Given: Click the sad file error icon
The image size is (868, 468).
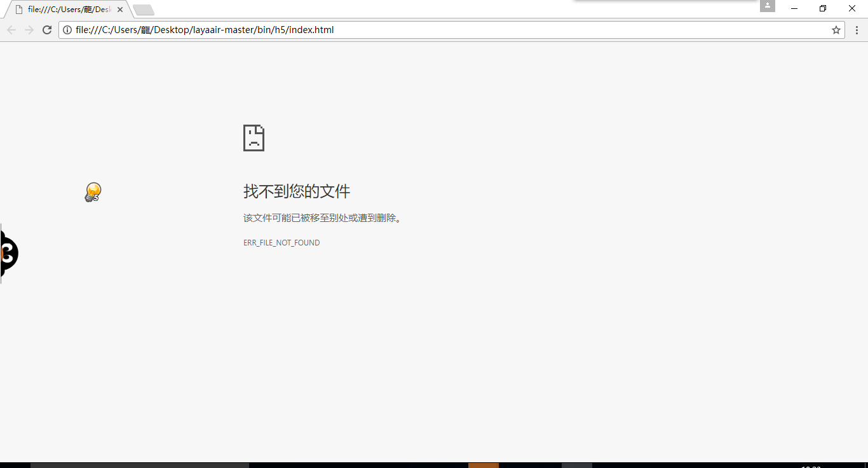Looking at the screenshot, I should coord(254,138).
